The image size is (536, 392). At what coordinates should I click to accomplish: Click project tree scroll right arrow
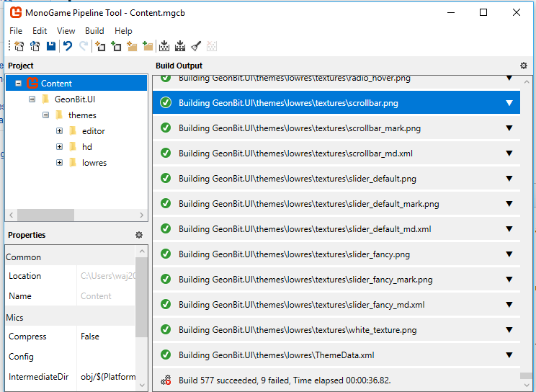(x=141, y=215)
